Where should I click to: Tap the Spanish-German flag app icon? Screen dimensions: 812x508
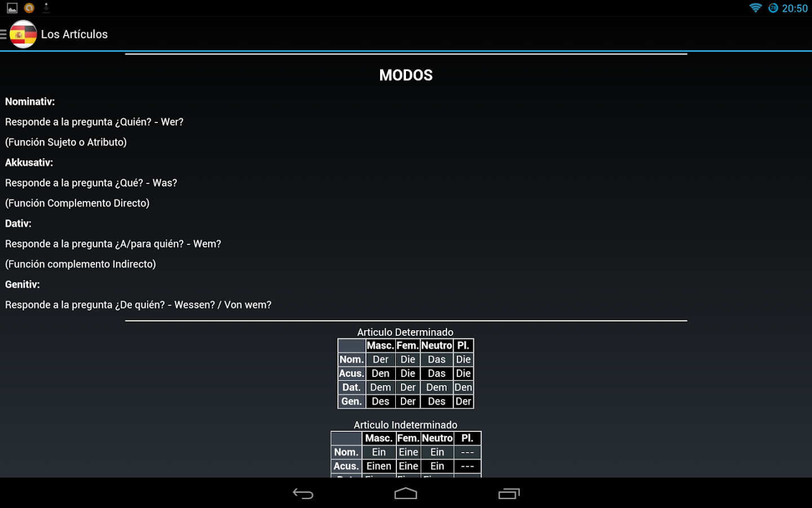(23, 34)
